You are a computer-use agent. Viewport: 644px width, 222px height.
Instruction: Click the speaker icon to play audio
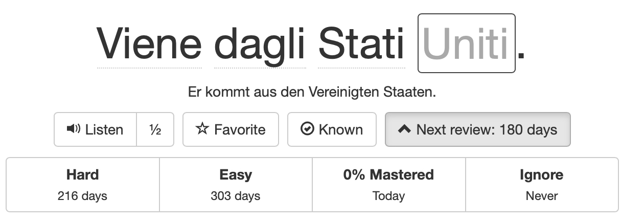[x=74, y=129]
